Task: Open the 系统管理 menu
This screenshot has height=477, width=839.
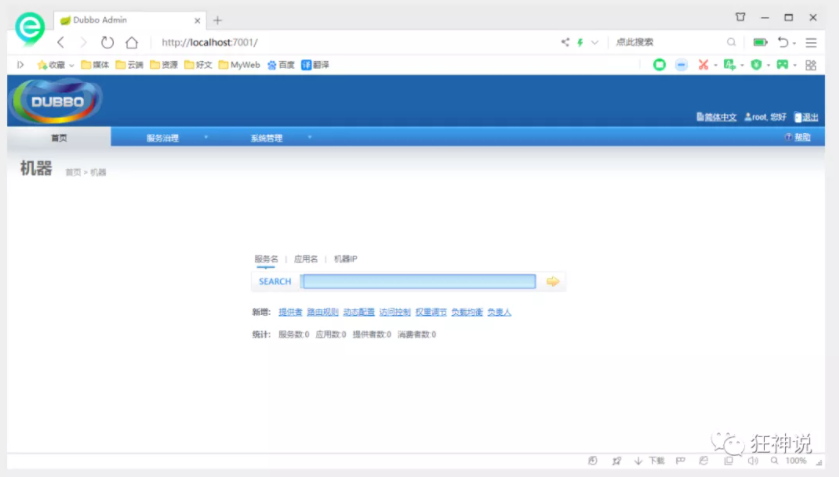Action: 266,138
